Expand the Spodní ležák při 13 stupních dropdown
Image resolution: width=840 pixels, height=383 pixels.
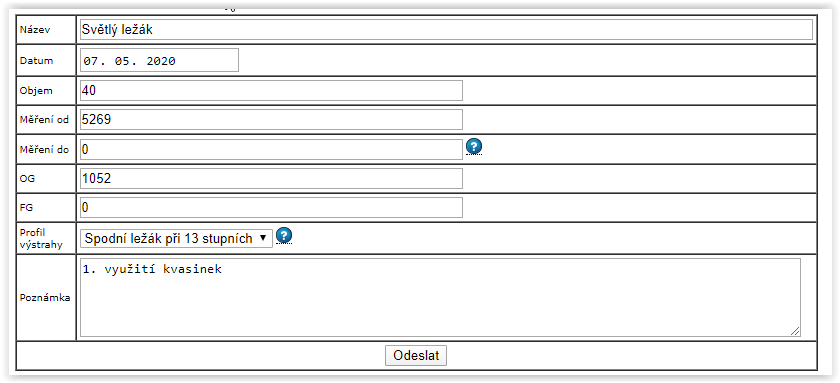(176, 238)
